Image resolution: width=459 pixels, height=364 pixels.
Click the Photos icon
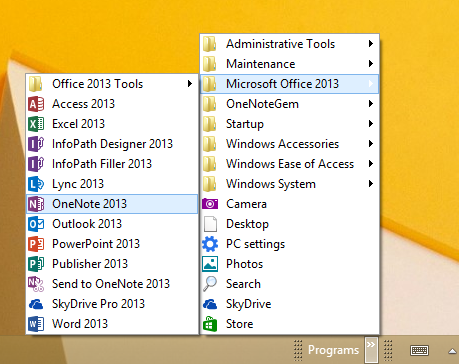click(x=210, y=264)
